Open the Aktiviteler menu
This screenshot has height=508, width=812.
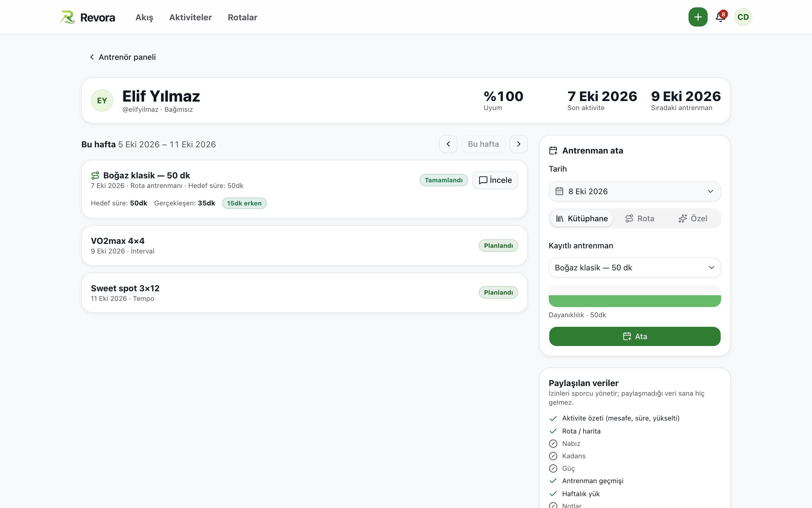point(191,17)
